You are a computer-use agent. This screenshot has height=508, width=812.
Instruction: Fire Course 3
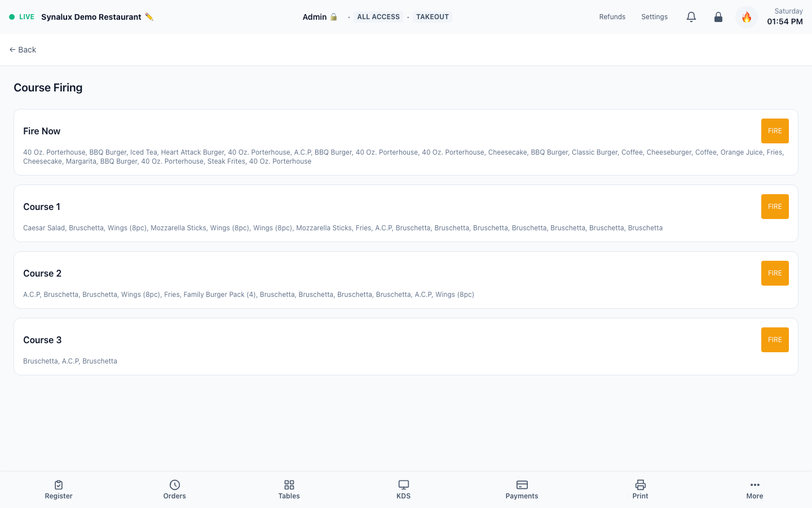tap(775, 340)
